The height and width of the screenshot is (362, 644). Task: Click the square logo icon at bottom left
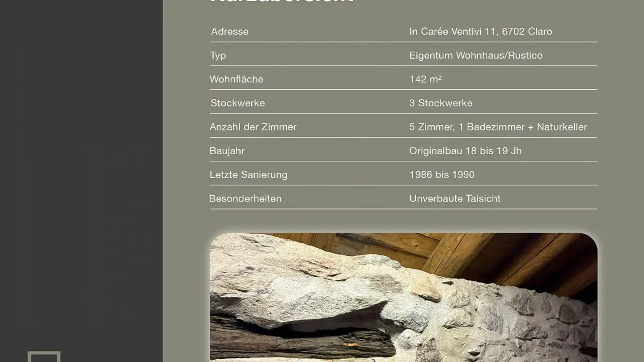(x=44, y=357)
